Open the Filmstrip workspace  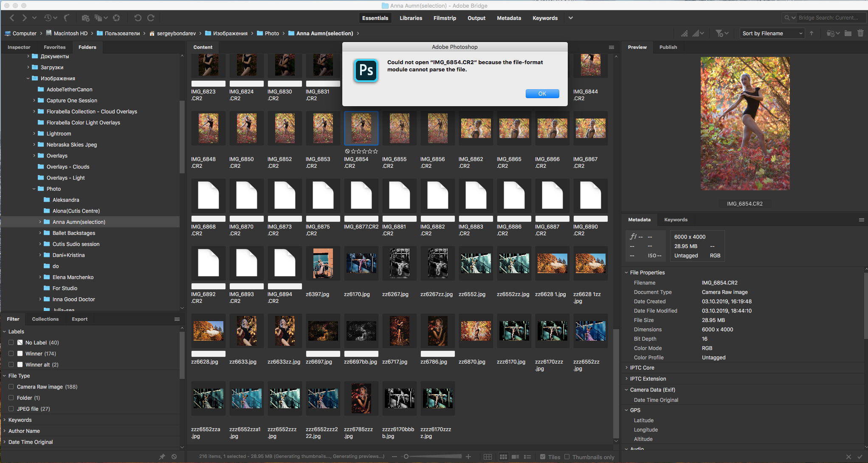445,18
